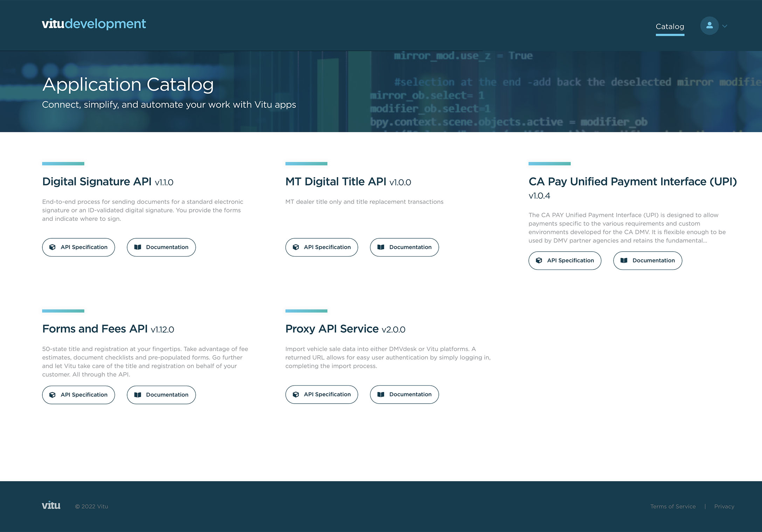Click the v1.0.4 version label
This screenshot has width=762, height=532.
coord(539,196)
